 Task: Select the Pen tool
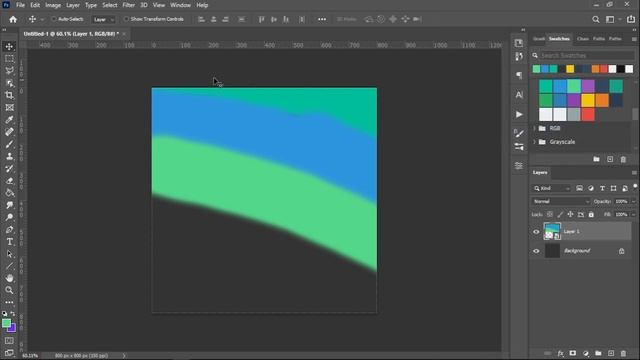[x=9, y=230]
